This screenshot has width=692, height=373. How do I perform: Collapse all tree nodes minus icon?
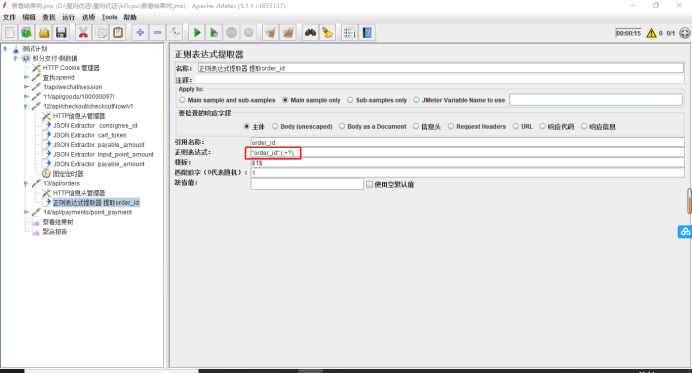158,33
